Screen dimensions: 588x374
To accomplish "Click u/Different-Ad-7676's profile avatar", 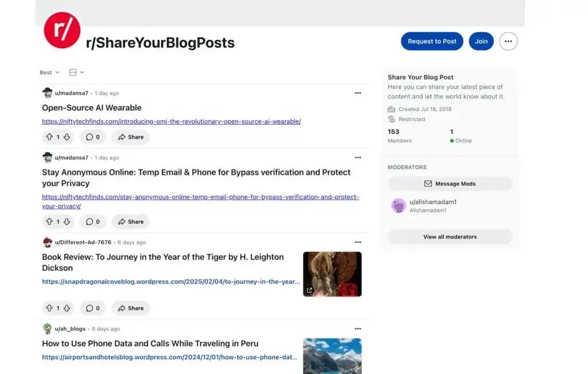I will click(x=48, y=242).
